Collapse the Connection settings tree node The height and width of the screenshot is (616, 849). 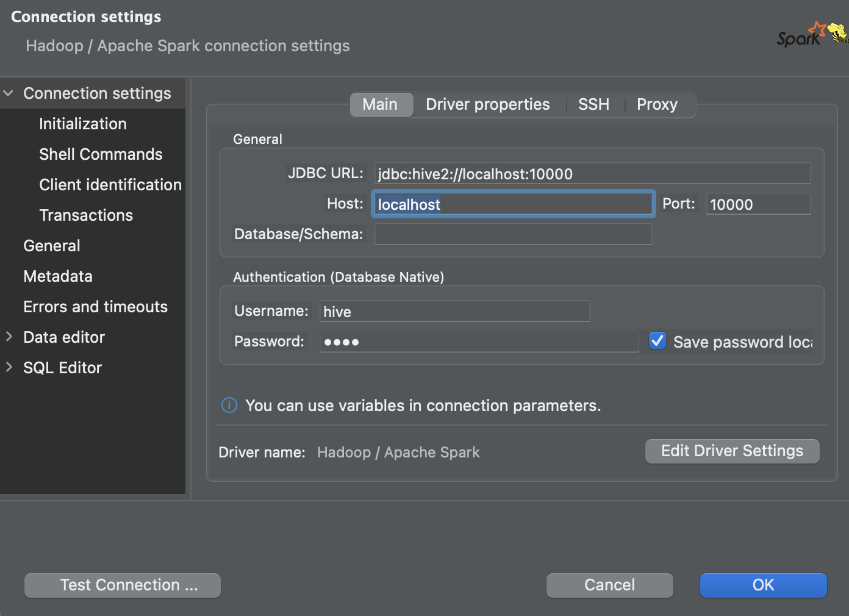click(9, 93)
